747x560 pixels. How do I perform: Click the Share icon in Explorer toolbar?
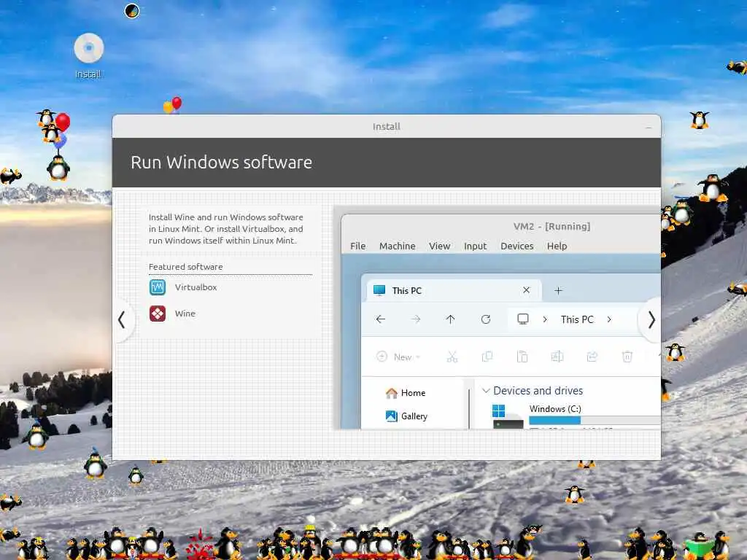592,357
